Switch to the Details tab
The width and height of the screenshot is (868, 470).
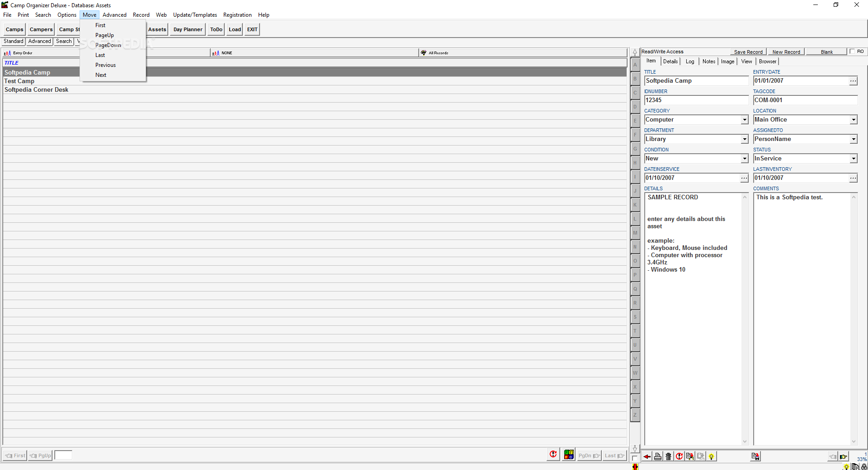coord(670,61)
